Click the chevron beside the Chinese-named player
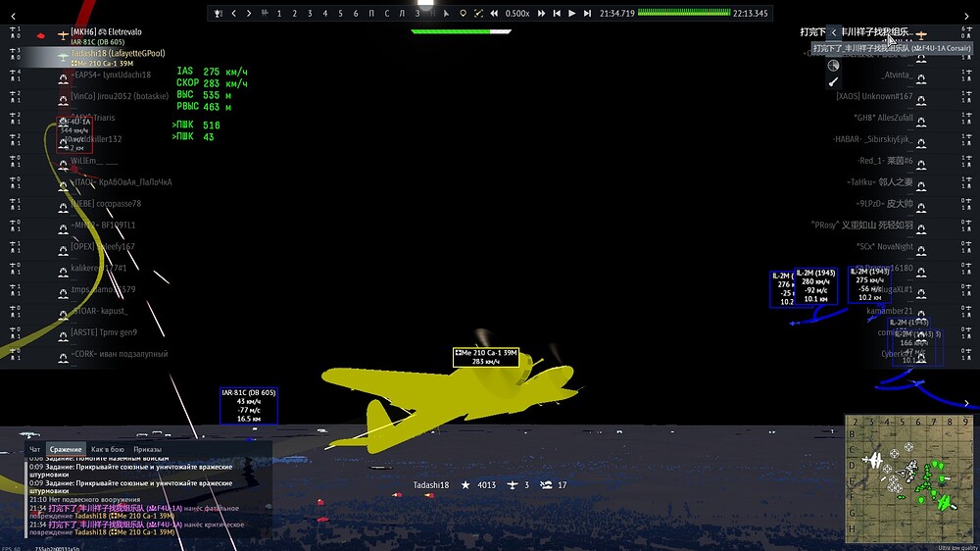Image resolution: width=980 pixels, height=551 pixels. coord(833,32)
